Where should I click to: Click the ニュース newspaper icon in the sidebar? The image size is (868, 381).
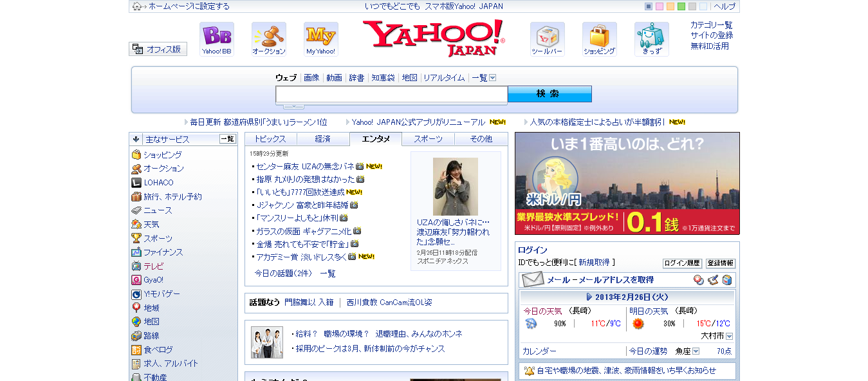pos(136,210)
